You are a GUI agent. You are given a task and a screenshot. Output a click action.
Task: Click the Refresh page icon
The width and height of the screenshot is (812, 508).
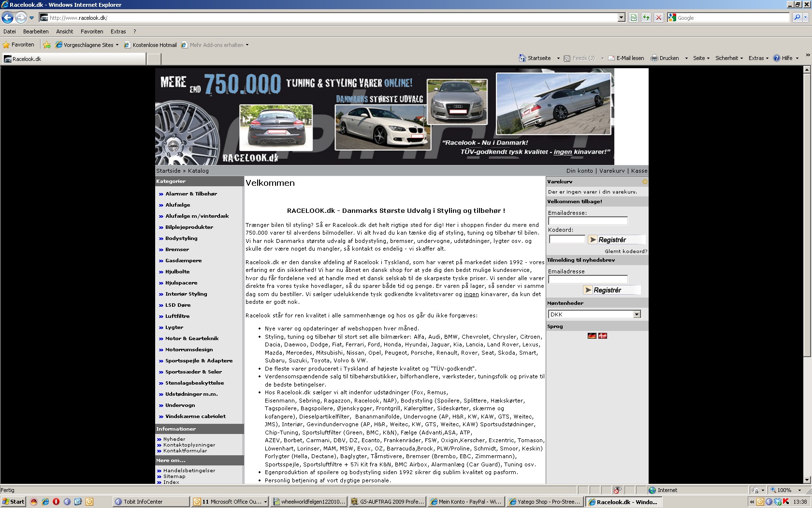pyautogui.click(x=646, y=18)
